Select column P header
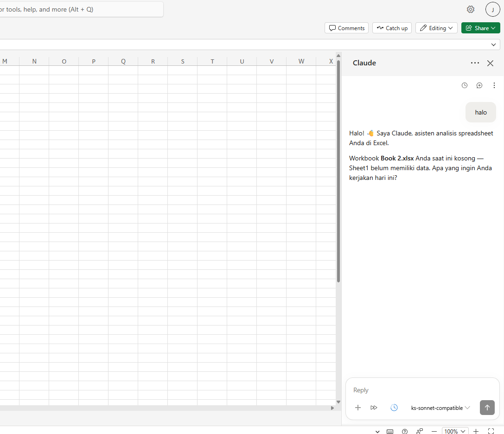This screenshot has width=504, height=434. click(94, 61)
